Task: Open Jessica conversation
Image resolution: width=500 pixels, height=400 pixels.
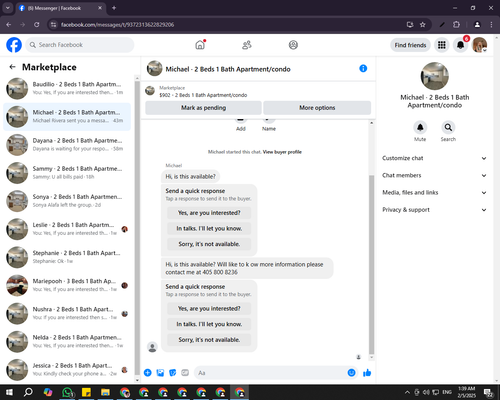Action: point(67,369)
